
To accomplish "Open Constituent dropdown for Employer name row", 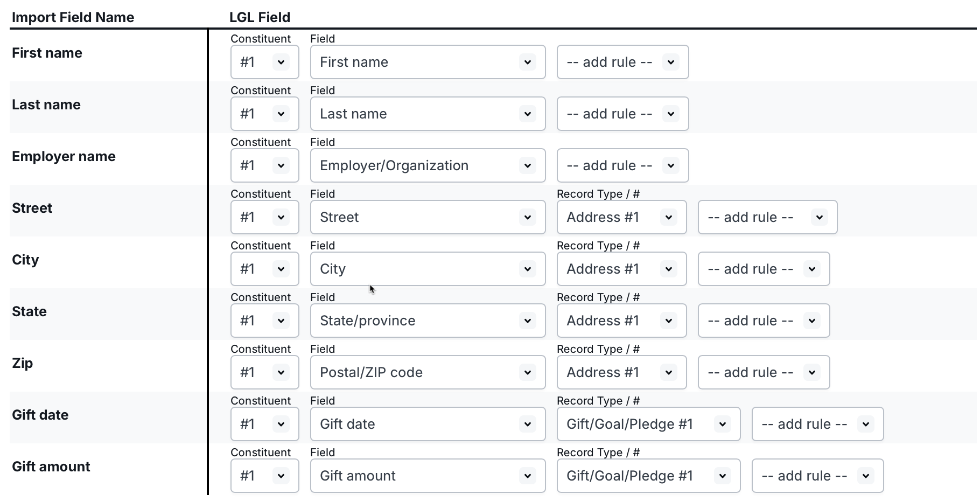I will [264, 165].
